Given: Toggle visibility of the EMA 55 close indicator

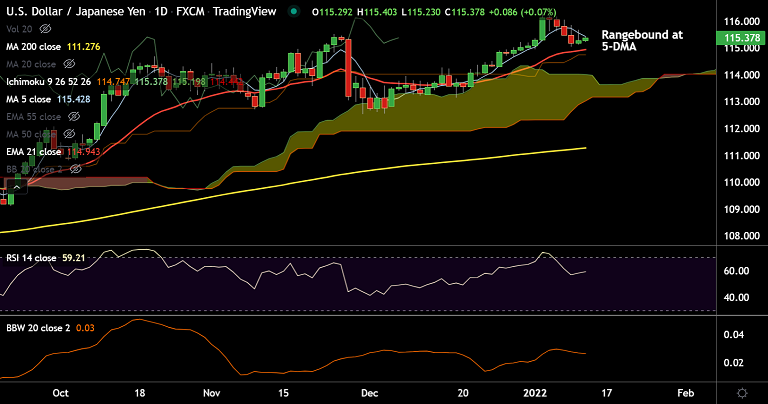Looking at the screenshot, I should pos(74,117).
